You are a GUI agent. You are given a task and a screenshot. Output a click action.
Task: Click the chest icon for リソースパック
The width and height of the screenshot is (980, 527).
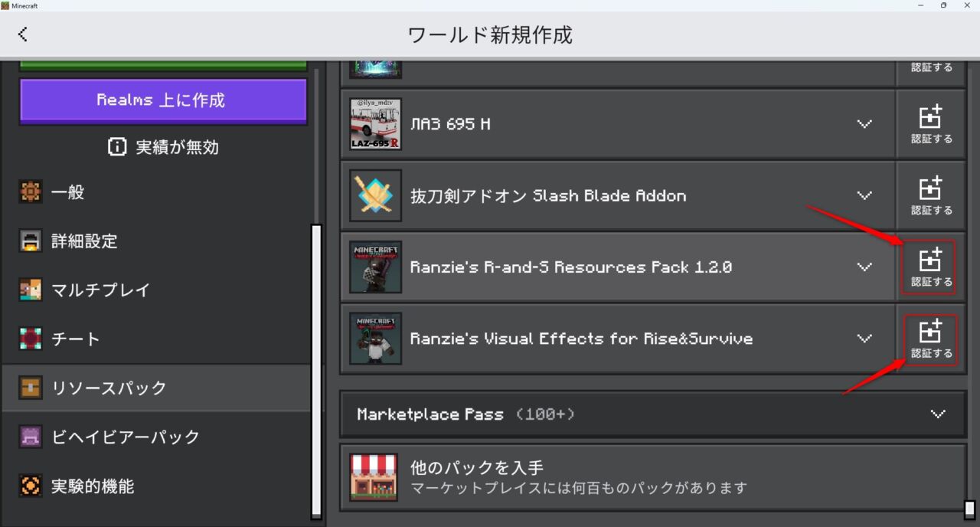click(31, 388)
